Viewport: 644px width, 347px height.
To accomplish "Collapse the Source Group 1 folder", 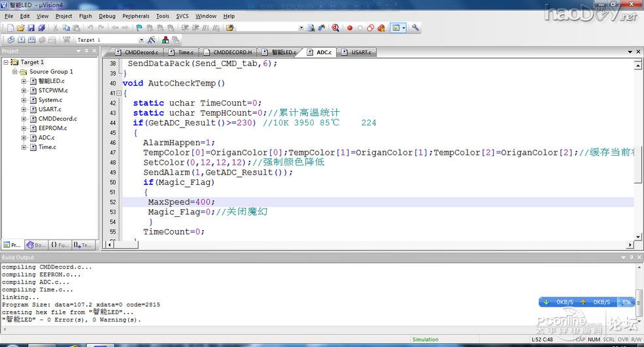I will click(15, 72).
